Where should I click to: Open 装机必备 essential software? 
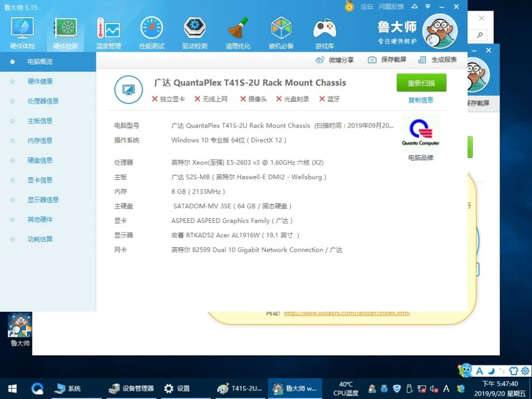(281, 33)
